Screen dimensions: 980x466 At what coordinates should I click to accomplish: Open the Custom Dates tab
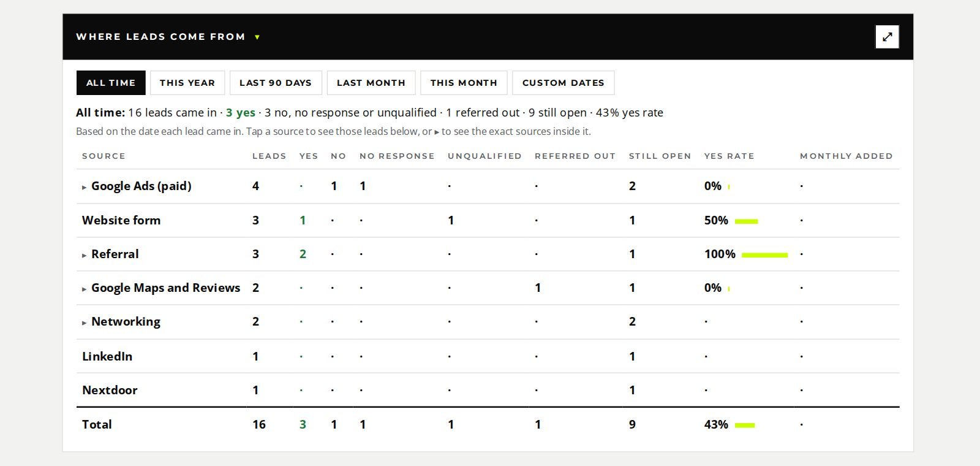point(563,83)
